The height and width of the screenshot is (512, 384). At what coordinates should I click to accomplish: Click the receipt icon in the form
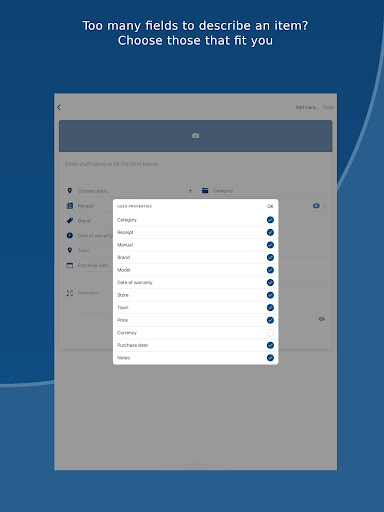(70, 206)
